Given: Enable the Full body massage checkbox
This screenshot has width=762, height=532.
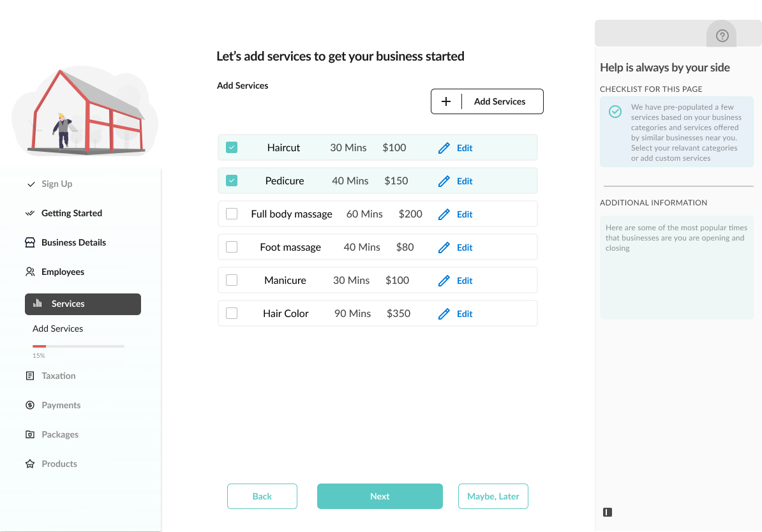Looking at the screenshot, I should pyautogui.click(x=232, y=214).
